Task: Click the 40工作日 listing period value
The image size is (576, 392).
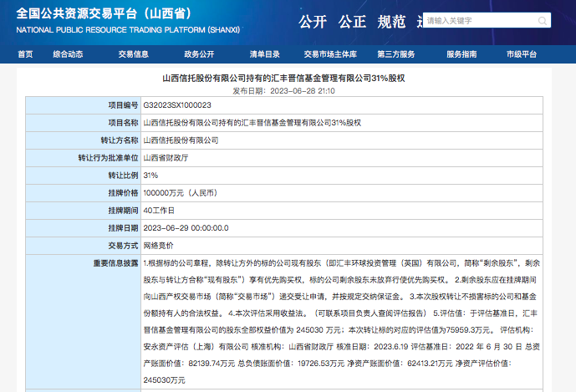Action: [x=159, y=211]
